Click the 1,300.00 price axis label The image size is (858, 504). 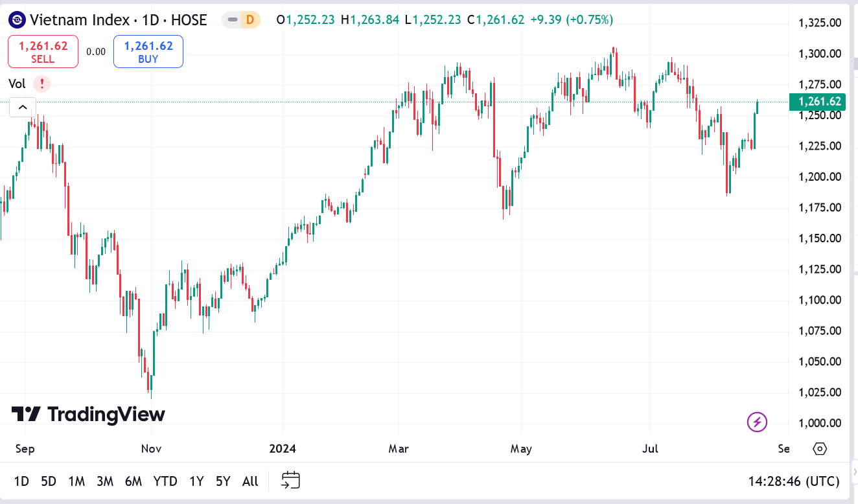820,54
